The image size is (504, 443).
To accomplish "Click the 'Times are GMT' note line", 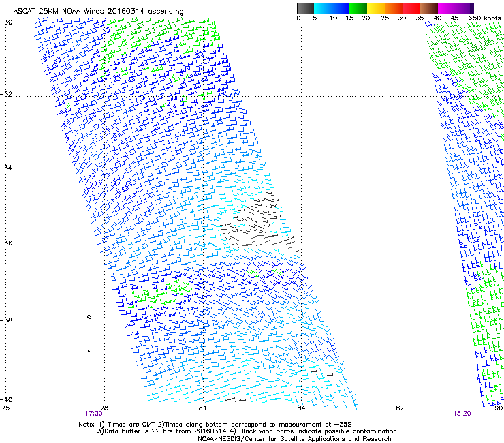I will 215,425.
